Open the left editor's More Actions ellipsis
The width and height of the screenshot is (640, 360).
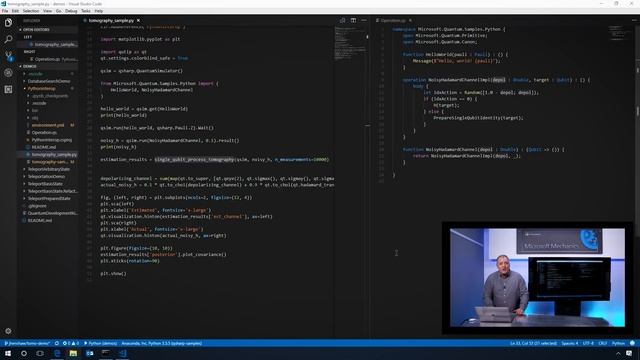(364, 20)
